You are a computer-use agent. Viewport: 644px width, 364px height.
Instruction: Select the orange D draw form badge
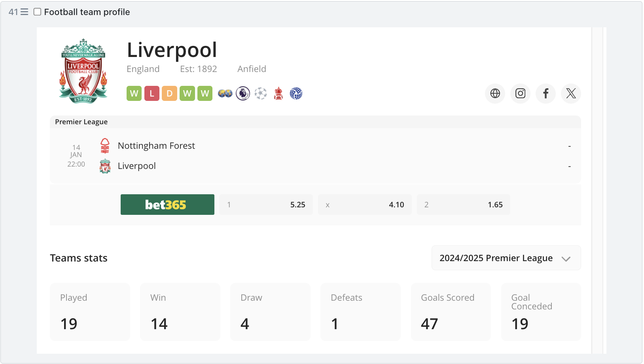[x=169, y=94]
